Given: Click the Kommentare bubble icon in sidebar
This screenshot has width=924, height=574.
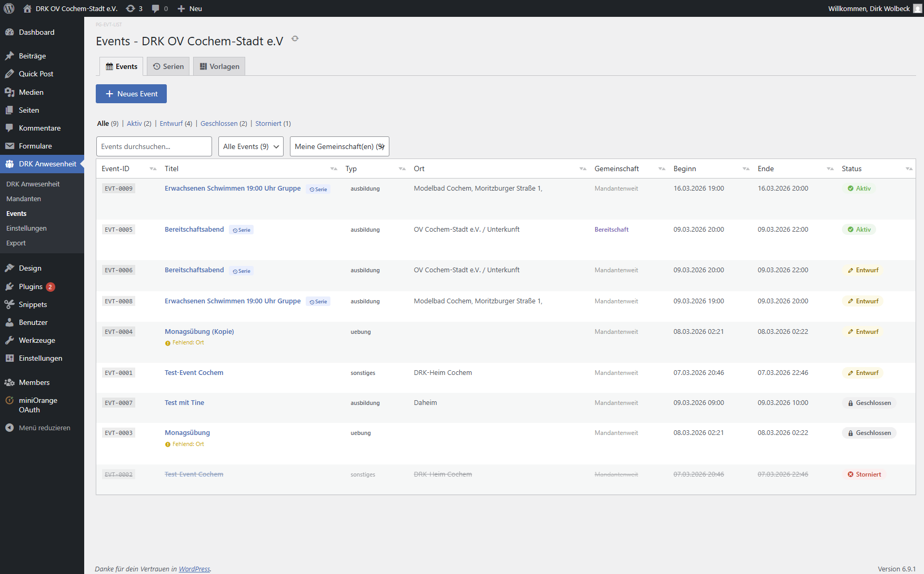Looking at the screenshot, I should point(9,128).
